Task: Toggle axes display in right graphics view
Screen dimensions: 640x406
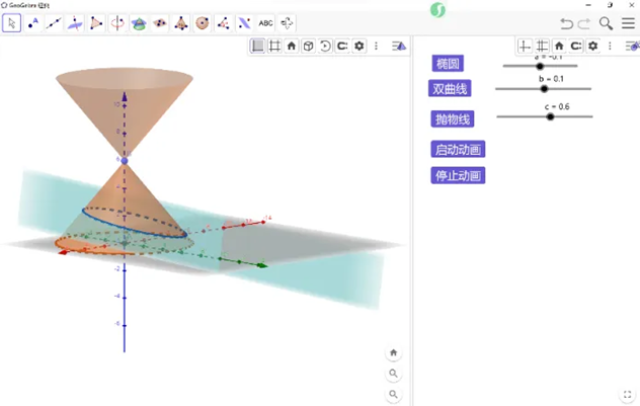Action: [525, 45]
